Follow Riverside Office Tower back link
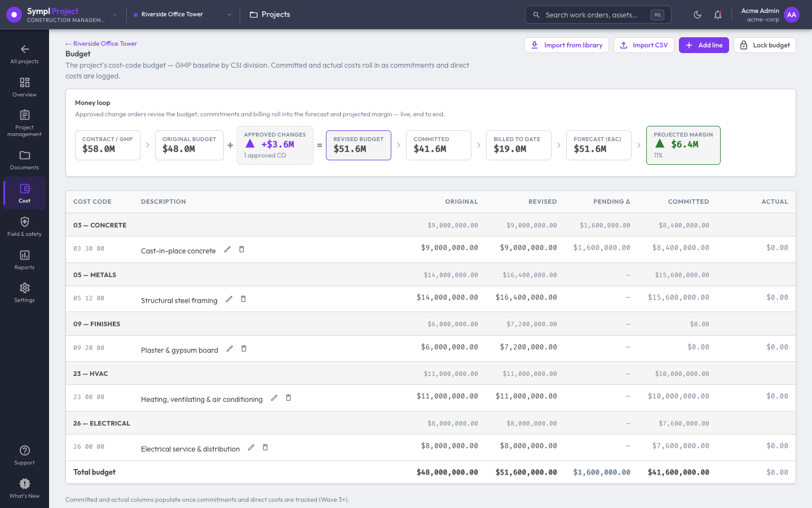 101,43
